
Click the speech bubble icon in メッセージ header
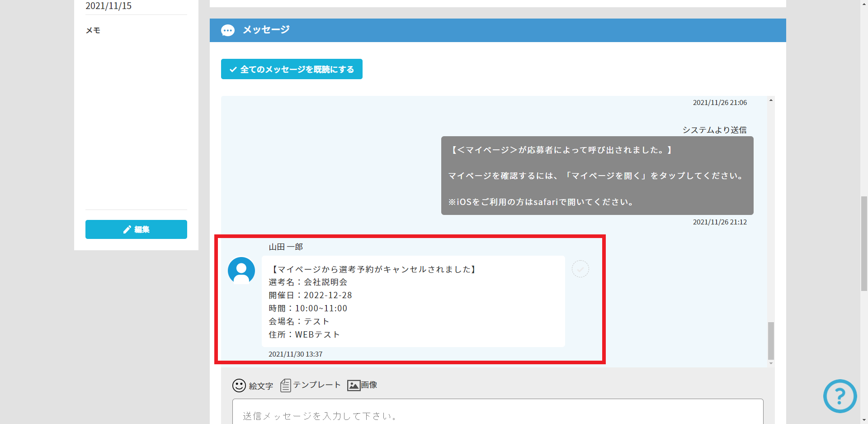point(228,30)
